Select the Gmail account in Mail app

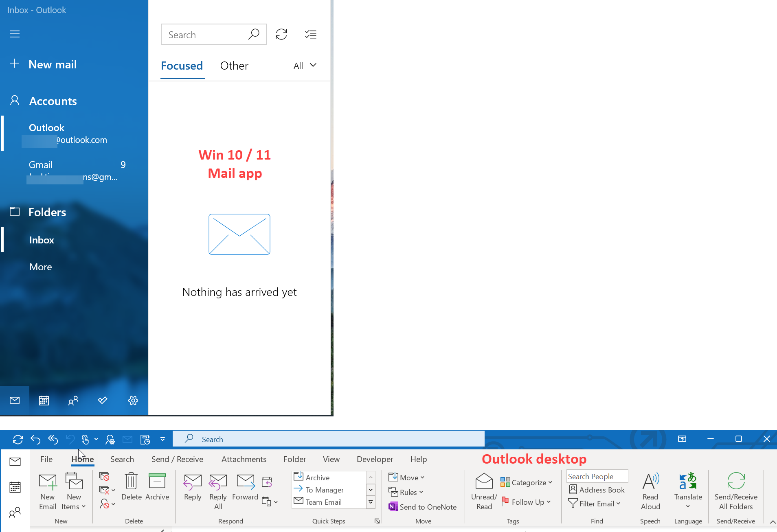tap(74, 171)
